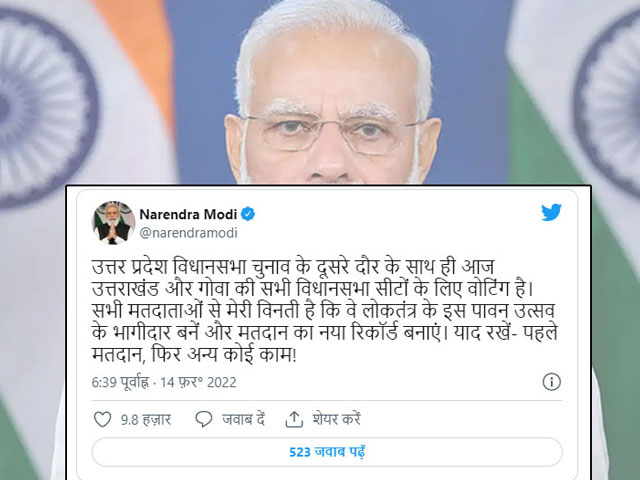Screen dimensions: 640x480
Task: Click the Ashoka Chakra on left flag
Action: 41,108
